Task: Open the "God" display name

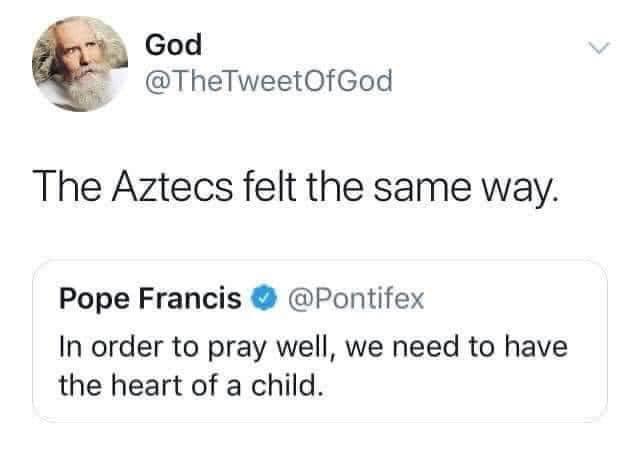Action: click(x=173, y=44)
